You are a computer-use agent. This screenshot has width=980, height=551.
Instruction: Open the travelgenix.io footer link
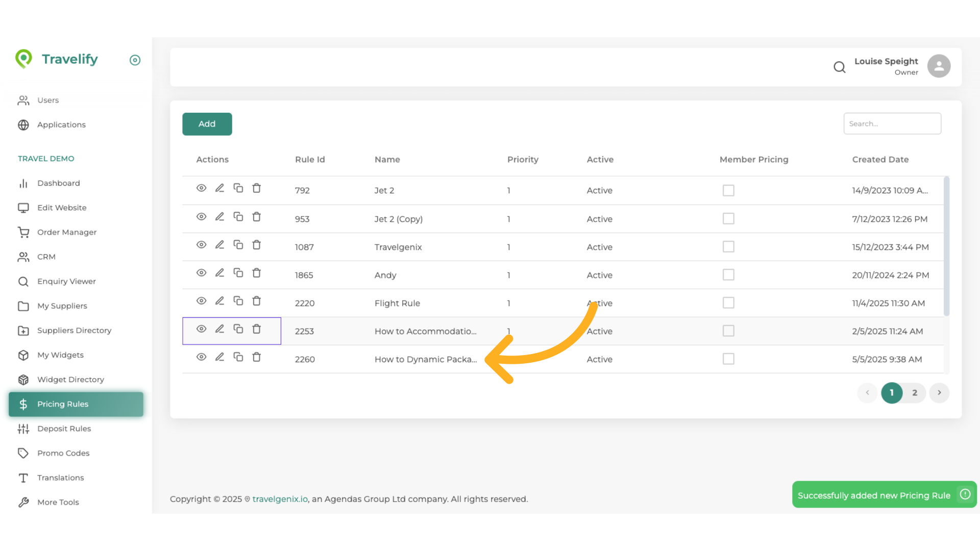tap(279, 499)
